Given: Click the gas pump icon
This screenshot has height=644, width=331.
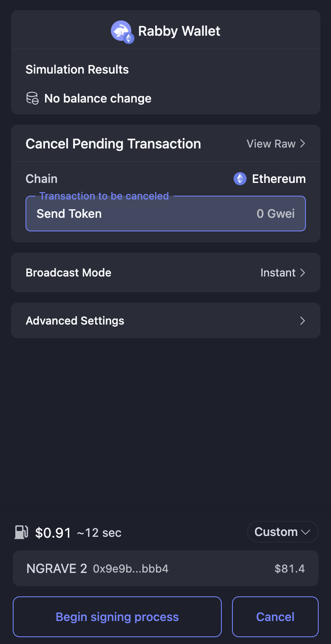Looking at the screenshot, I should point(21,532).
